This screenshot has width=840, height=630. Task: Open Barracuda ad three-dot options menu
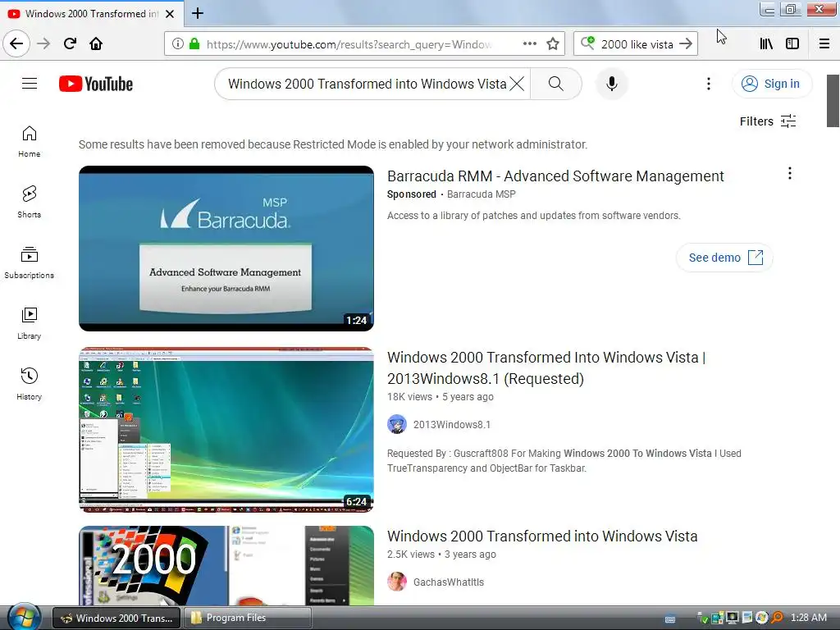(790, 173)
